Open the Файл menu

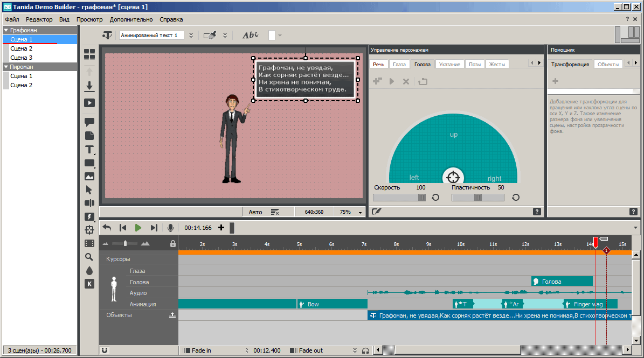pyautogui.click(x=12, y=19)
